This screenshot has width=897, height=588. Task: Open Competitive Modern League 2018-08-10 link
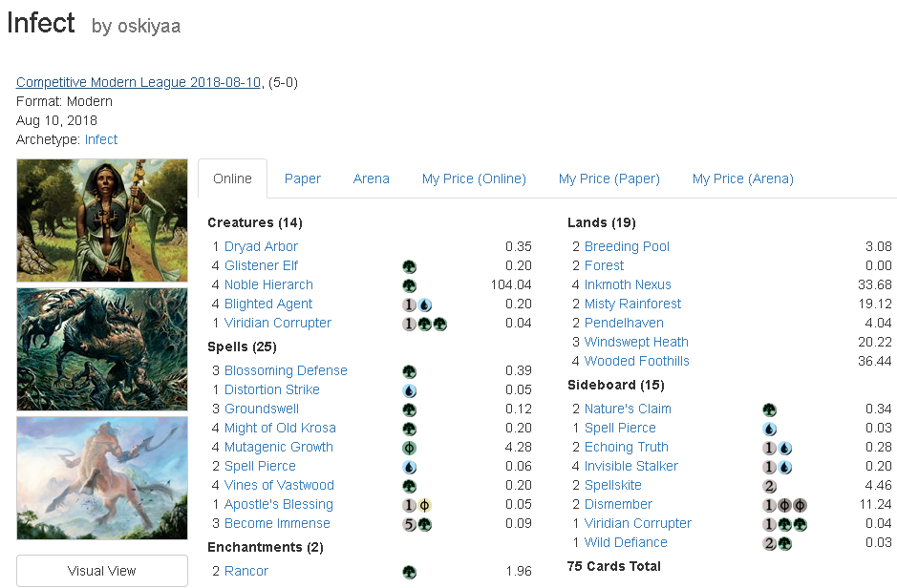click(x=139, y=82)
